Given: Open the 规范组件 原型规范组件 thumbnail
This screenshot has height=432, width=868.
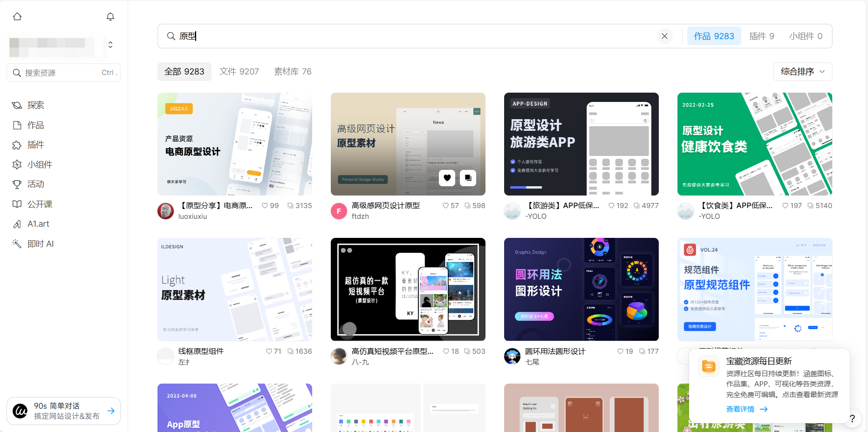Looking at the screenshot, I should 755,289.
